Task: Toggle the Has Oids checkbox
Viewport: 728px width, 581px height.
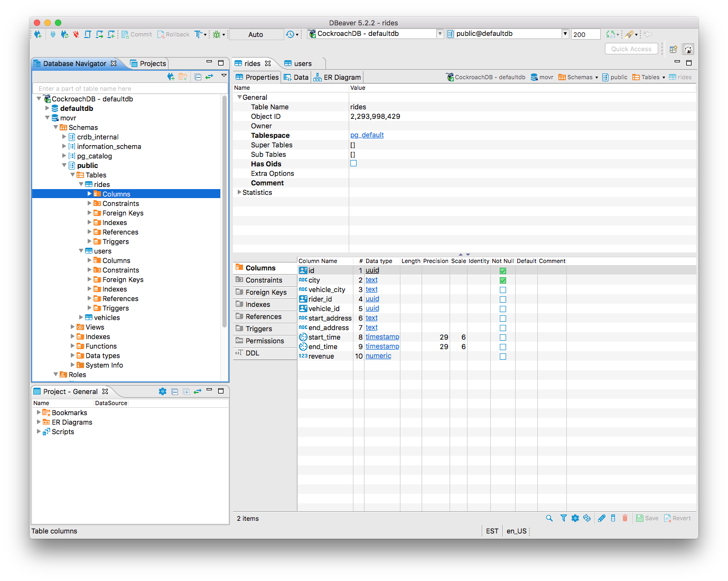Action: tap(353, 163)
